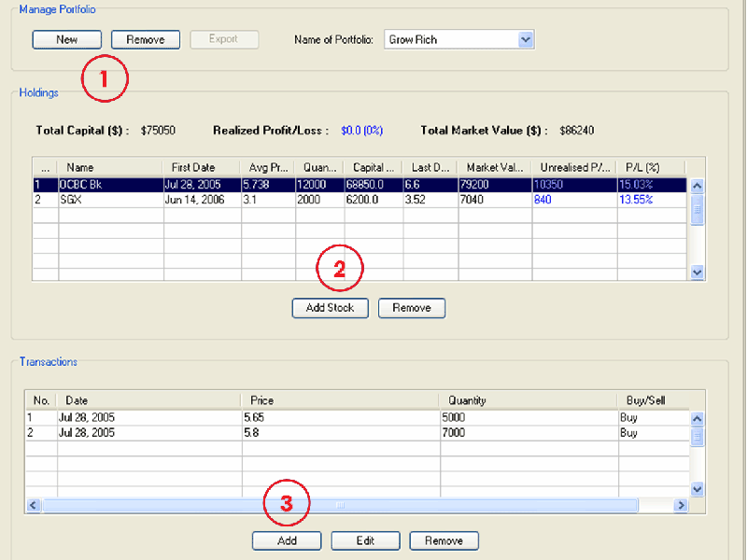This screenshot has width=747, height=560.
Task: Click the New portfolio button
Action: point(67,39)
